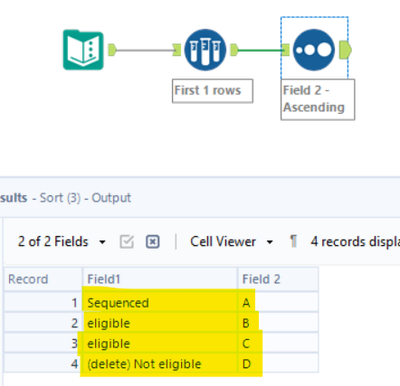This screenshot has height=386, width=400.
Task: Open the Cell Viewer dropdown
Action: (x=231, y=242)
